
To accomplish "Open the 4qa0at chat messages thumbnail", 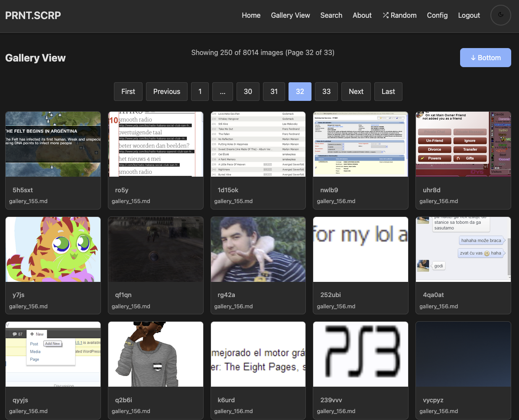I will coord(464,249).
